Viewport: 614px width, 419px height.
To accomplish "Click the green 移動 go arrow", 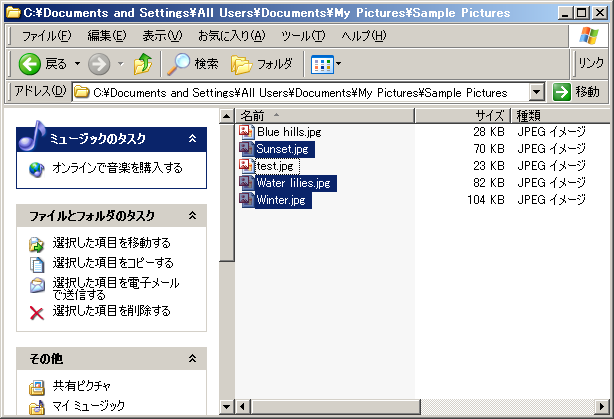I will pos(562,92).
